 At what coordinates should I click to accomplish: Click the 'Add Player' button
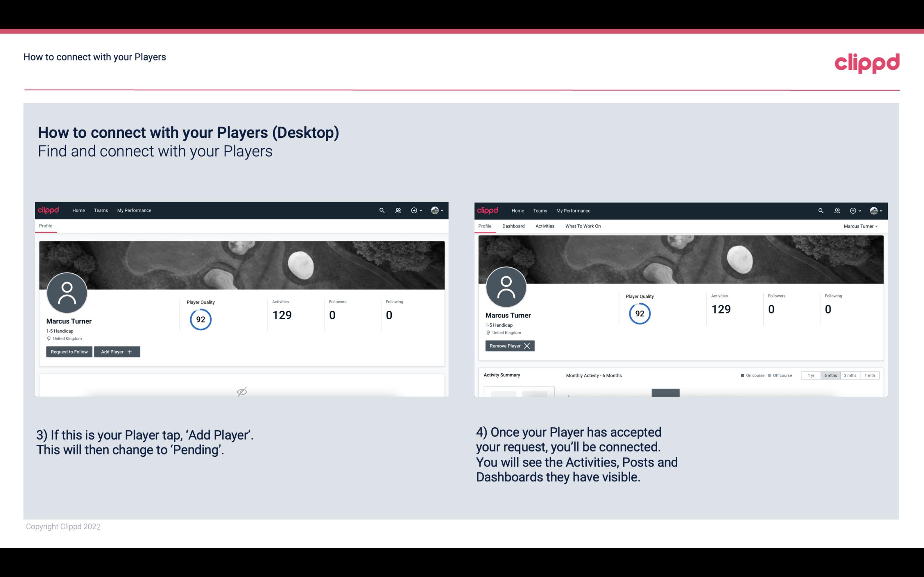[116, 351]
